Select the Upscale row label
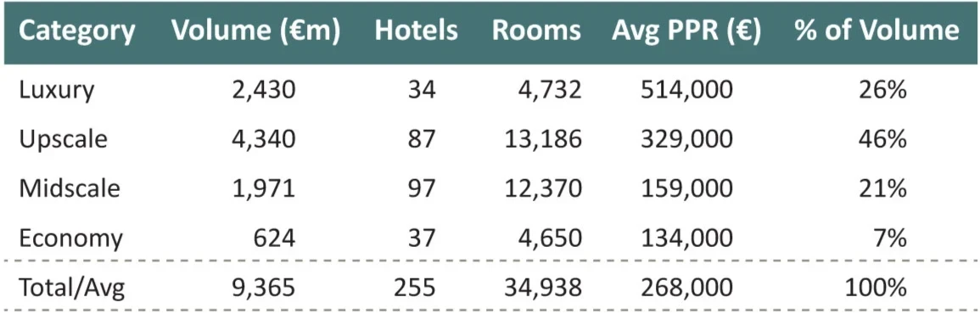Image resolution: width=980 pixels, height=314 pixels. (x=63, y=139)
